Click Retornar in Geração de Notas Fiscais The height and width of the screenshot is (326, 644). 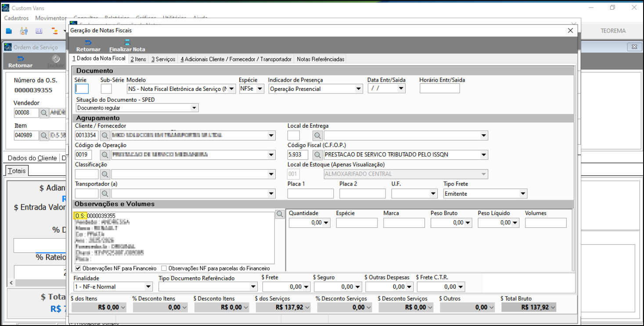[x=88, y=46]
